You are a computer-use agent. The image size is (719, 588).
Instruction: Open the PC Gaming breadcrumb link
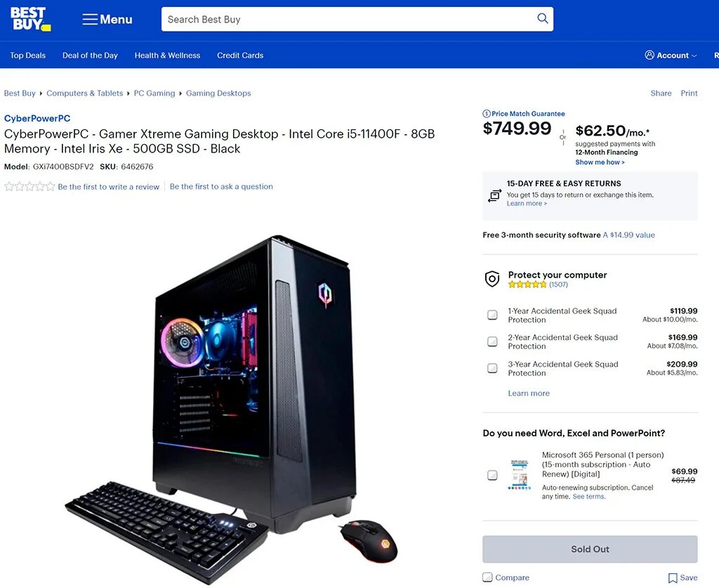click(x=154, y=93)
